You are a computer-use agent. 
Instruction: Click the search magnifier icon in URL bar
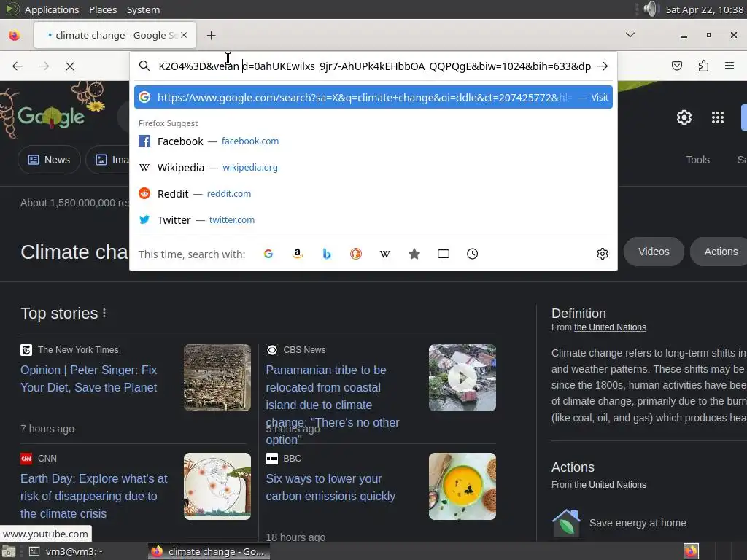(x=144, y=66)
